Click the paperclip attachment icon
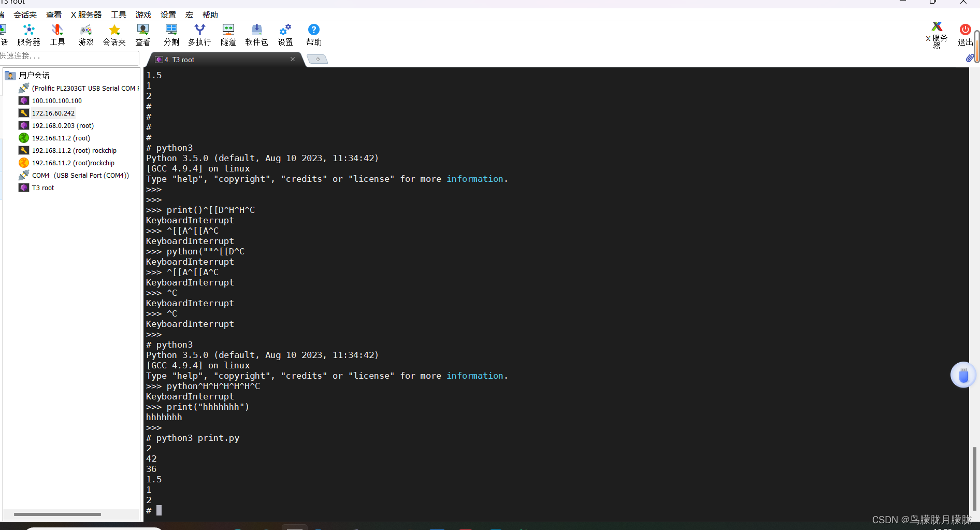This screenshot has height=530, width=980. pos(970,58)
